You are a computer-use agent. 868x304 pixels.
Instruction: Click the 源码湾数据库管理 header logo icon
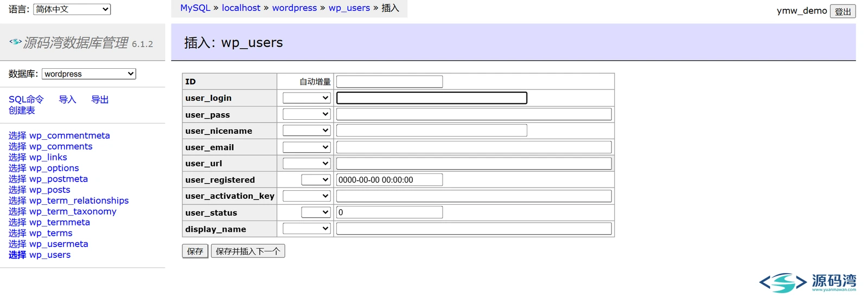click(15, 41)
